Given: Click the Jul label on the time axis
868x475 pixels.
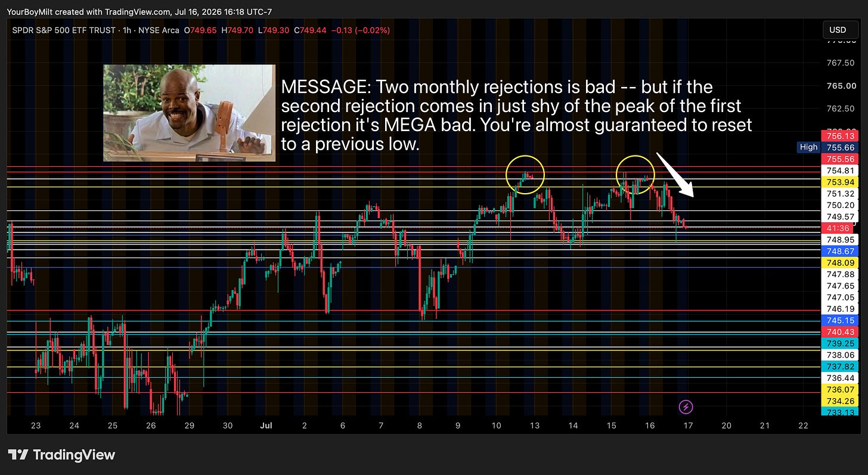Looking at the screenshot, I should point(265,426).
